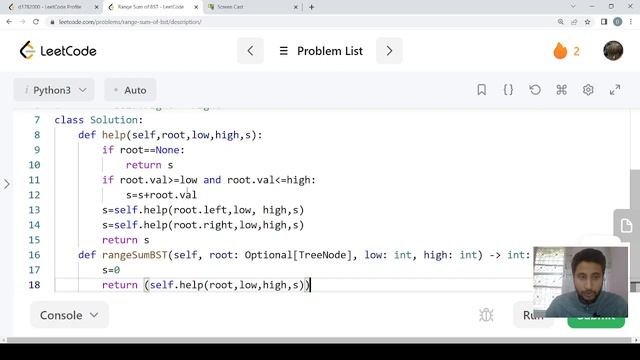Reload the page
Viewport: 640px width, 360px height.
click(36, 22)
